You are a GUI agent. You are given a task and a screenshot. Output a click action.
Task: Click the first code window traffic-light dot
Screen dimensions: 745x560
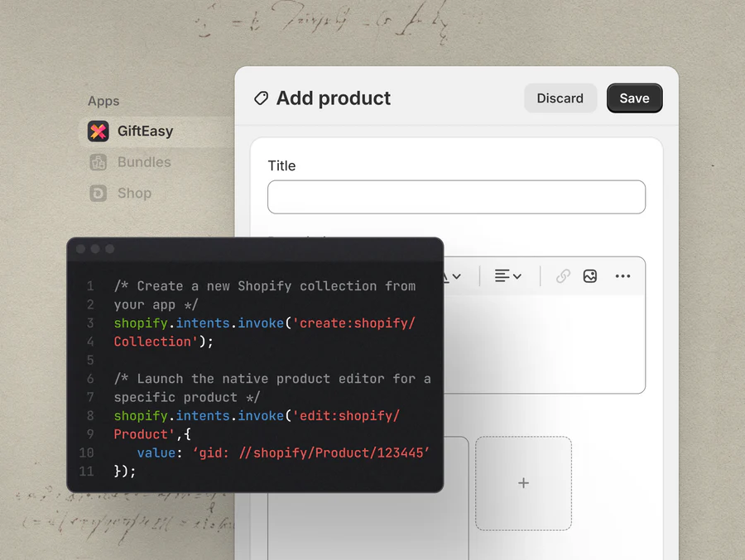coord(81,249)
